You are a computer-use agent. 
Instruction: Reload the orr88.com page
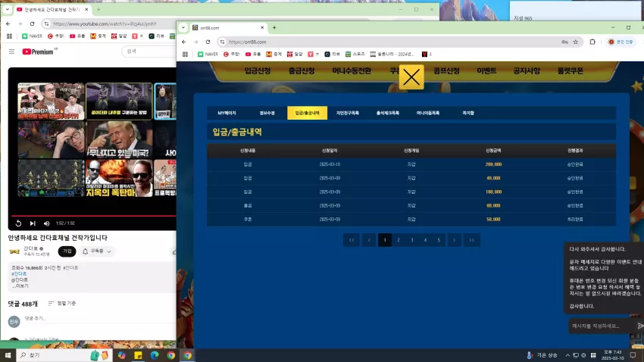[x=208, y=42]
